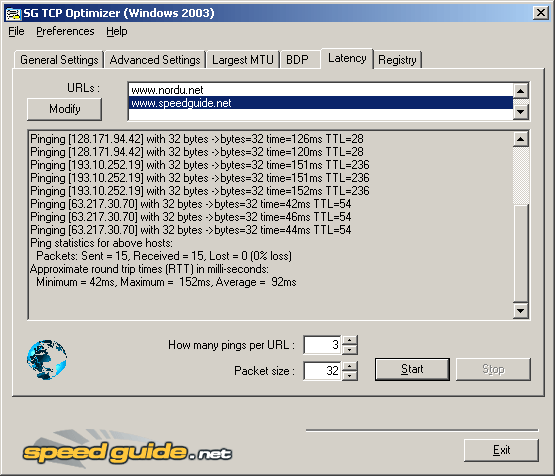Decrease pings per URL with down arrow
The image size is (555, 476).
(x=350, y=350)
